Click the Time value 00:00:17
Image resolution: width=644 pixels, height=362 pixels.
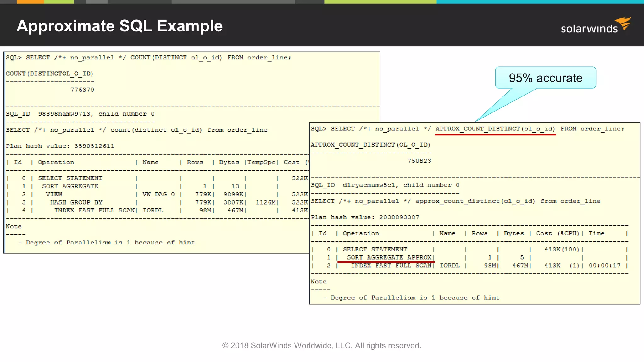tap(604, 266)
